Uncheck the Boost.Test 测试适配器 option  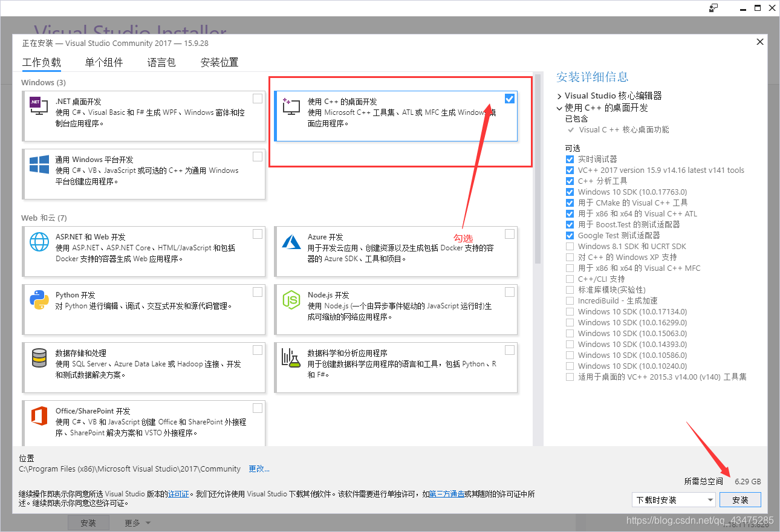click(x=570, y=224)
